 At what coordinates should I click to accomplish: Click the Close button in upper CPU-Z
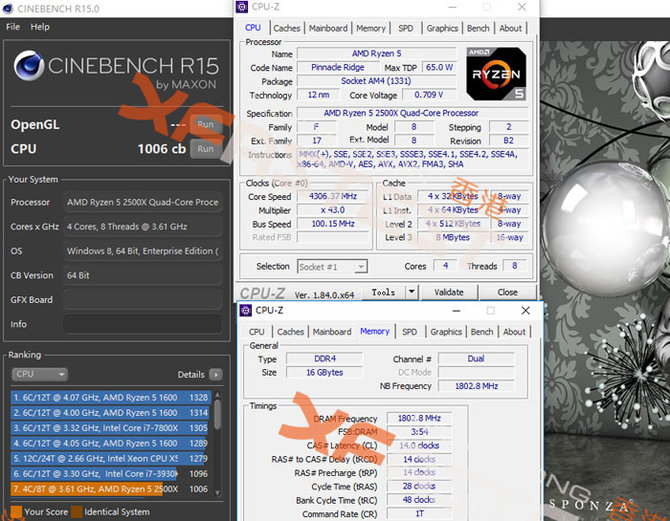508,292
